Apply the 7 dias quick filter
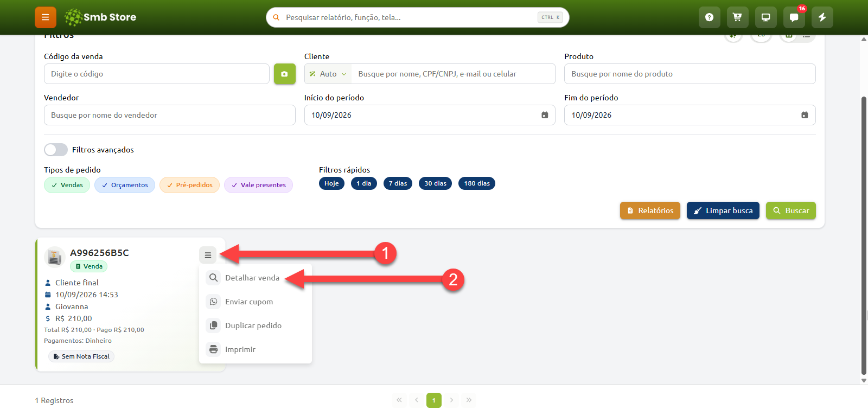Screen dimensions: 868x415 click(398, 183)
